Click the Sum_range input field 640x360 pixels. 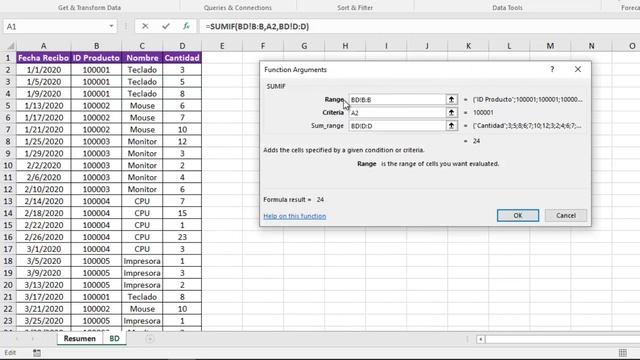click(397, 126)
